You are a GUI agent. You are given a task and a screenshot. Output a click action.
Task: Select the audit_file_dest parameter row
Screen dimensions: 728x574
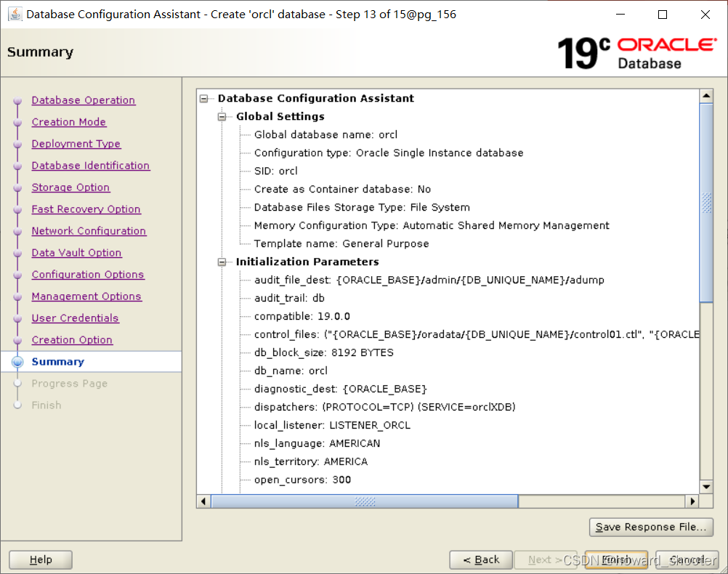tap(429, 280)
